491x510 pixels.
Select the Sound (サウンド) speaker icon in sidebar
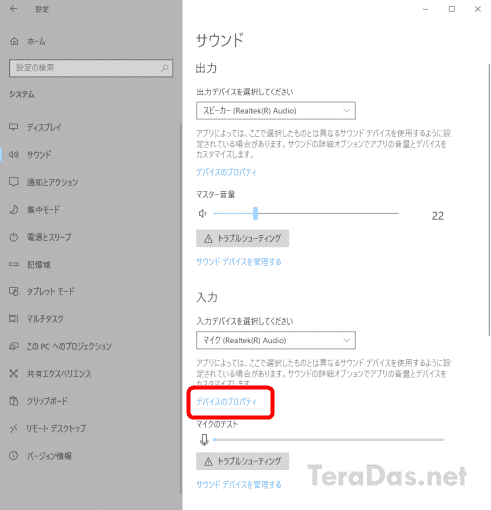14,155
